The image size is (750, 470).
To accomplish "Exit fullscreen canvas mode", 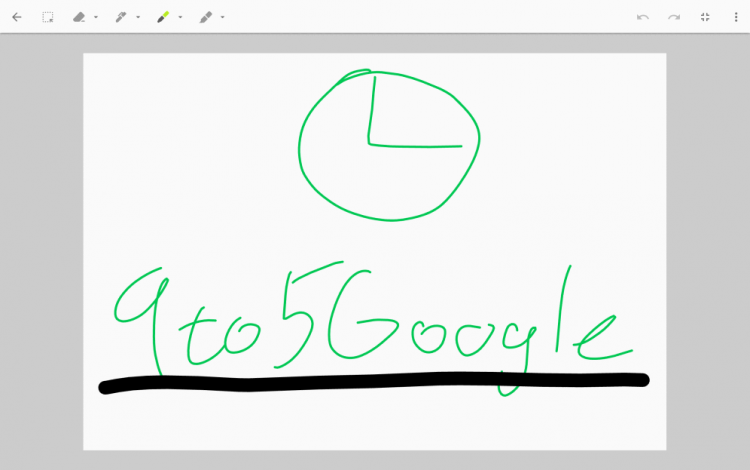I will (x=705, y=17).
